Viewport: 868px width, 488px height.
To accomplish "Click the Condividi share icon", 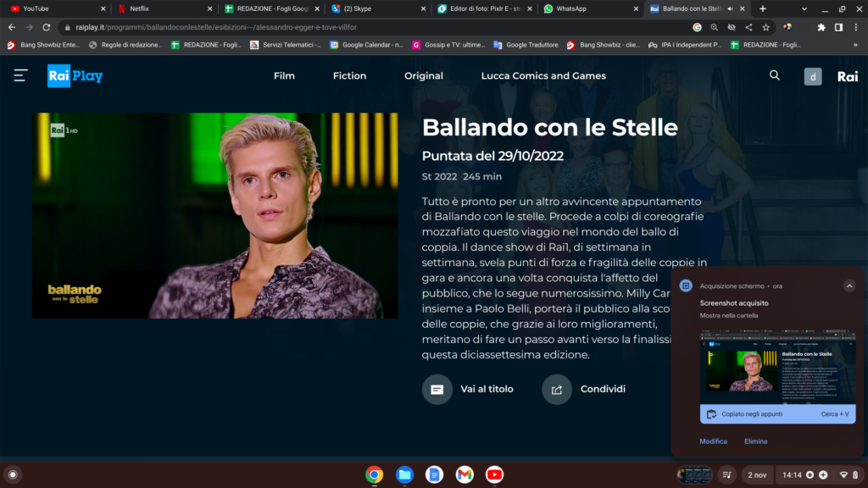I will tap(557, 390).
